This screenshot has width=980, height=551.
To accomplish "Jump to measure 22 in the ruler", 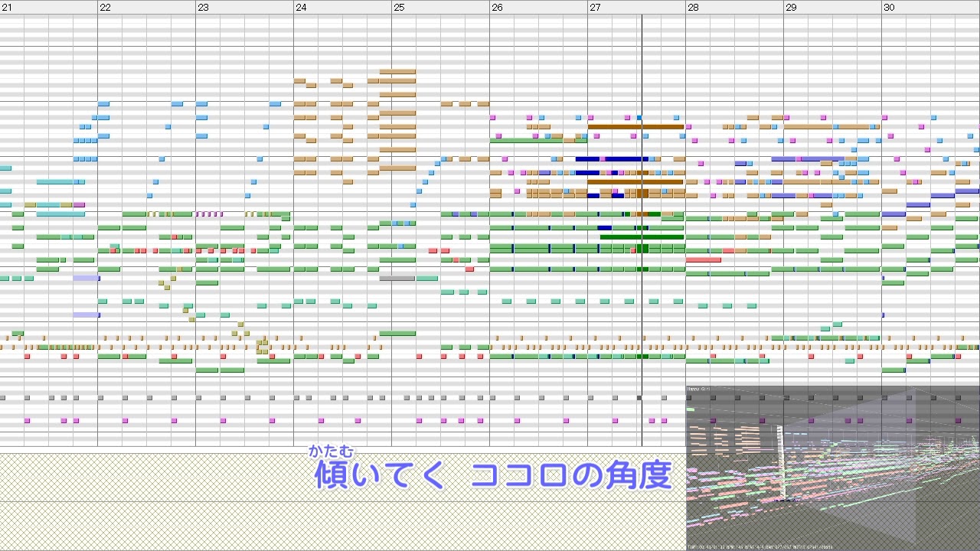I will tap(105, 7).
